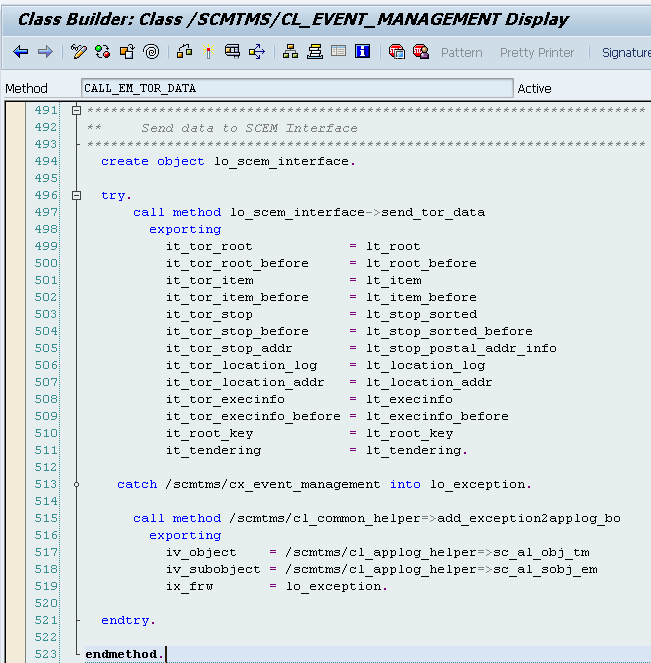Toggle Display/Change mode with the pencil icon

coord(78,52)
